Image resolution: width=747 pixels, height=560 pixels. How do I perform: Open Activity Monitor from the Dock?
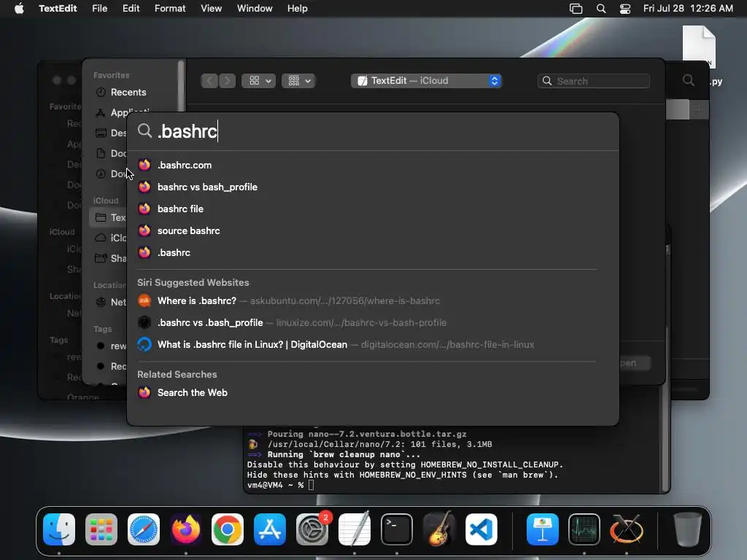tap(584, 529)
